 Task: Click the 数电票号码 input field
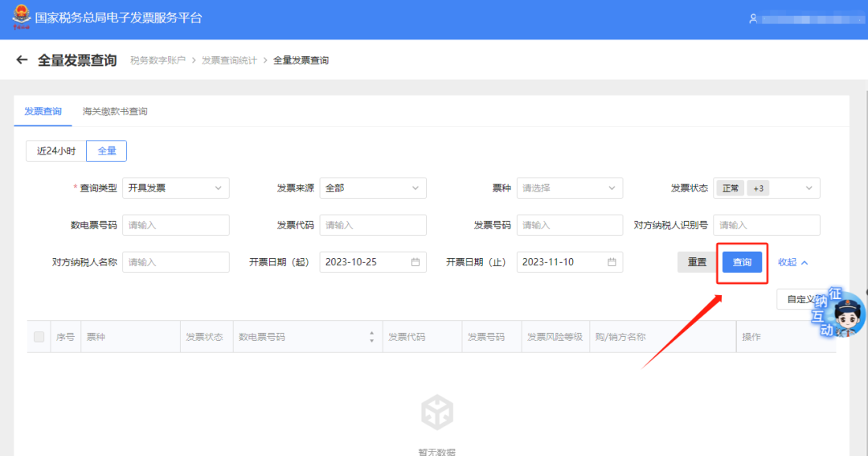tap(175, 225)
